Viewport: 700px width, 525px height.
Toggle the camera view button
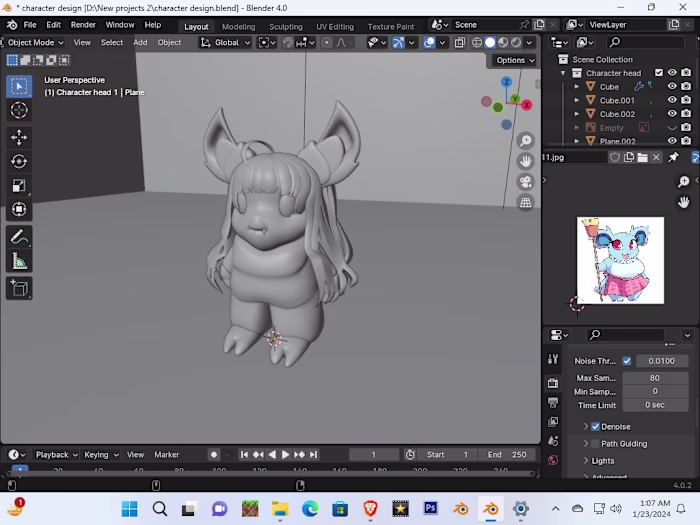tap(525, 182)
